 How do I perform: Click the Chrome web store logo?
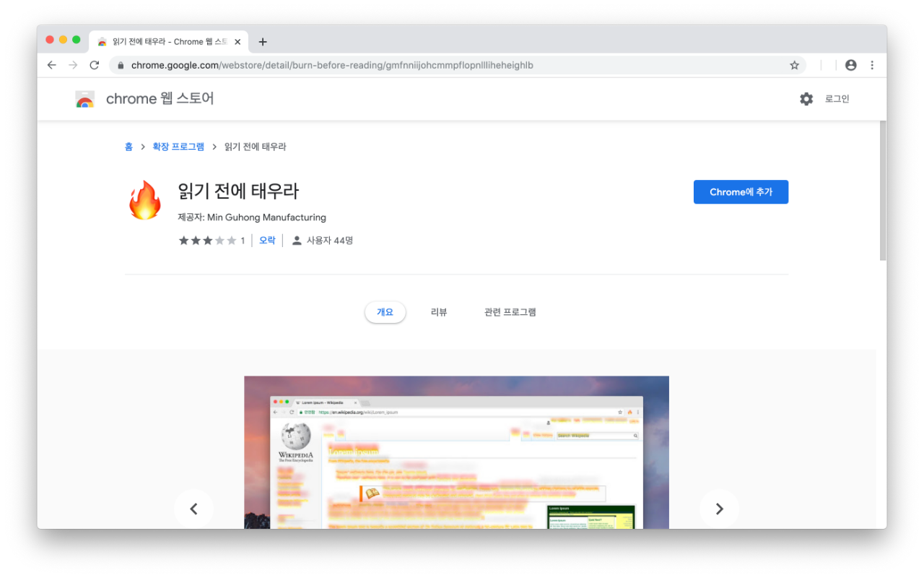pos(85,99)
